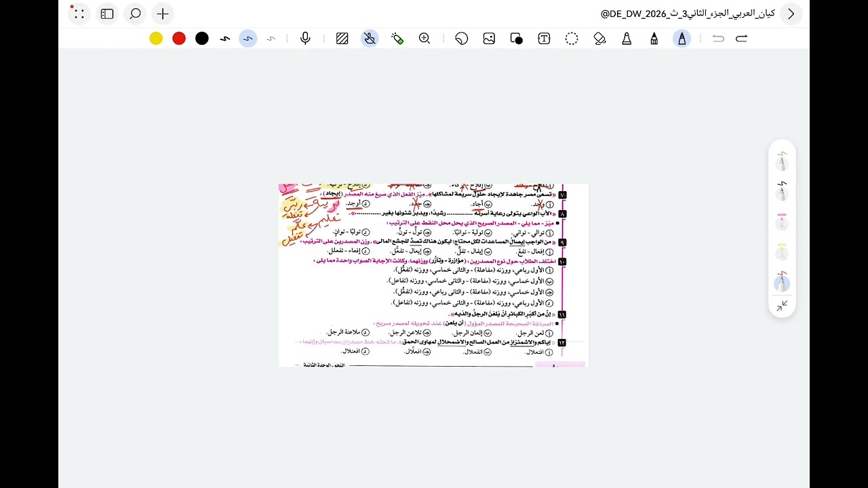Choose the highlighted medium stroke width
This screenshot has height=488, width=868.
[x=248, y=39]
